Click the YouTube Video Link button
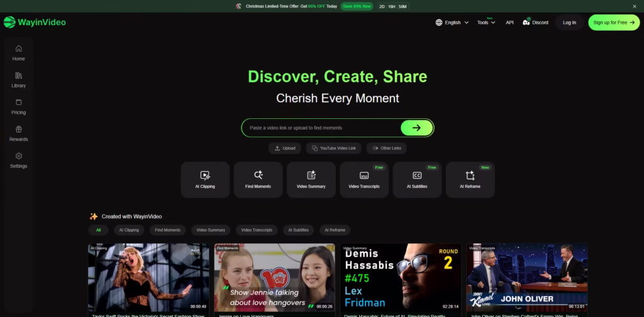The width and height of the screenshot is (644, 317). tap(333, 148)
